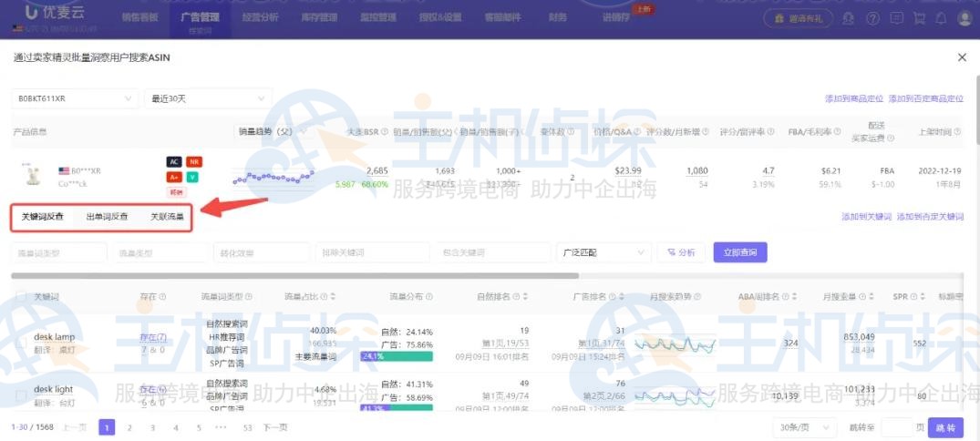Viewport: 980px width, 441px height.
Task: Open the 最近30天 date range dropdown
Action: [208, 98]
